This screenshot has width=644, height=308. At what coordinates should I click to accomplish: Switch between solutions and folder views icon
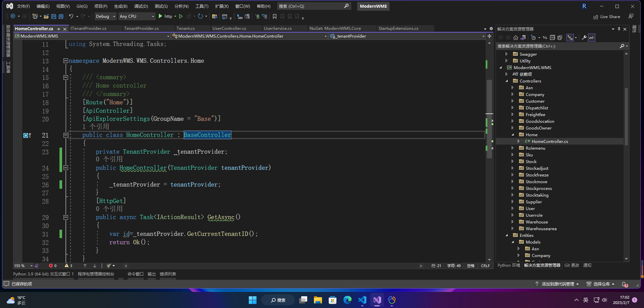click(523, 38)
